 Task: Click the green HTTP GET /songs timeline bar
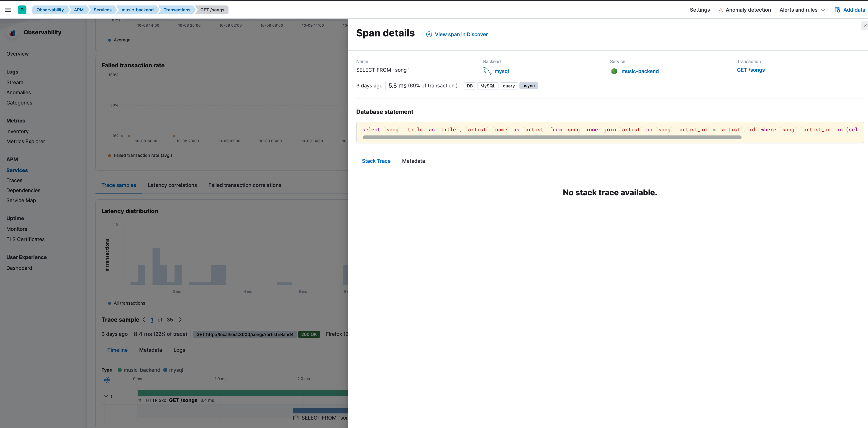tap(242, 393)
